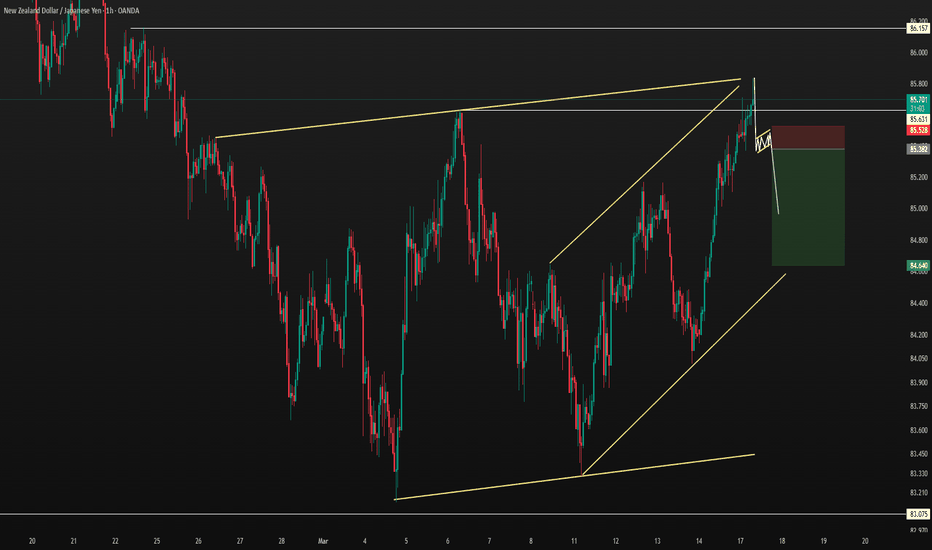Click the 83.450 price axis label
The height and width of the screenshot is (550, 932).
tap(918, 454)
